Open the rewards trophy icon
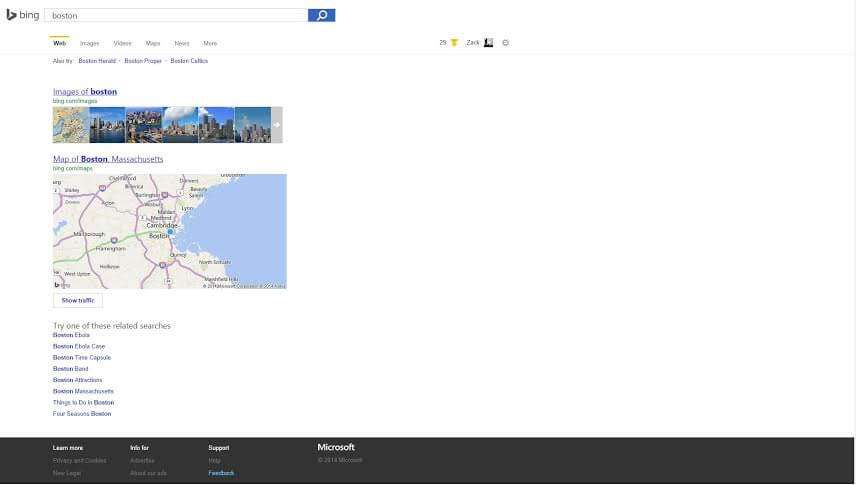 [454, 43]
